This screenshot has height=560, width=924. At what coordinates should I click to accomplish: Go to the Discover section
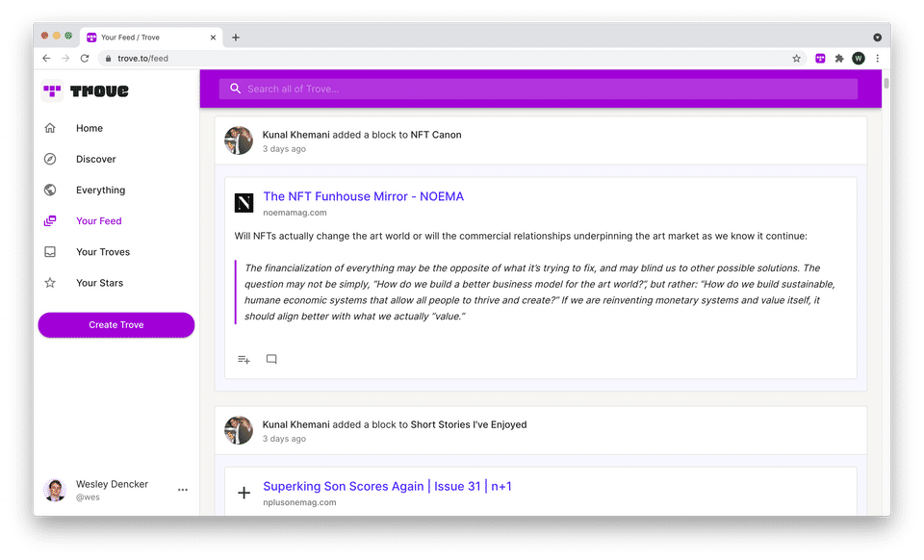click(95, 159)
